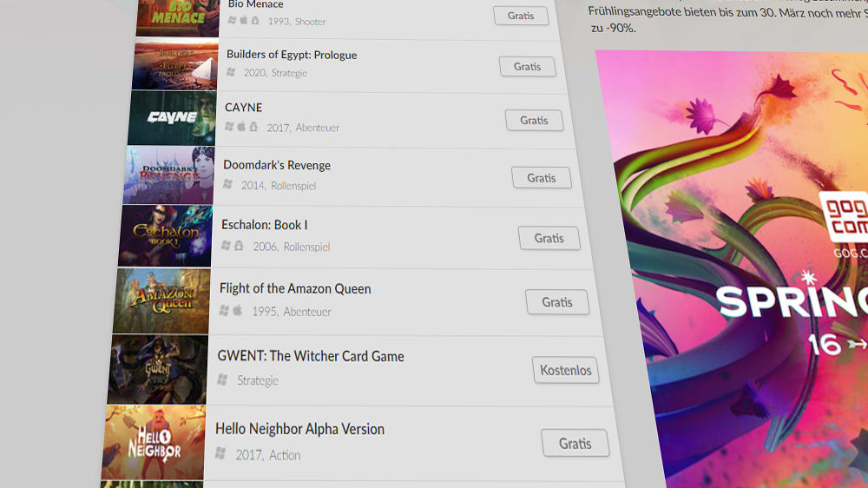Open the GWENT cover thumbnail

click(x=157, y=369)
